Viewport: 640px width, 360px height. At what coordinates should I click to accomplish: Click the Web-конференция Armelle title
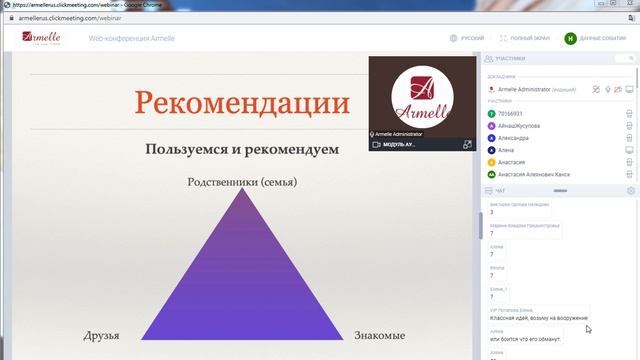point(131,38)
